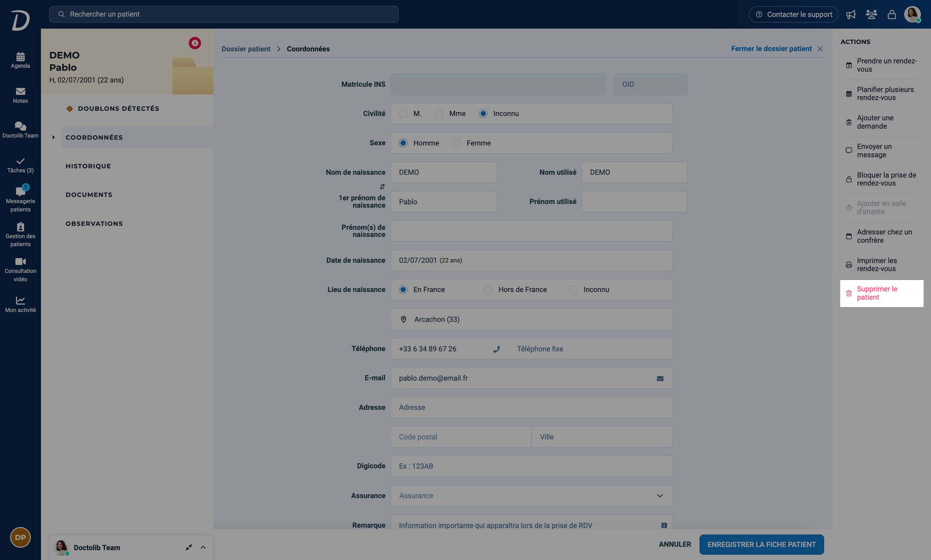Image resolution: width=931 pixels, height=560 pixels.
Task: Expand the Coordonnées section arrow
Action: coord(53,137)
